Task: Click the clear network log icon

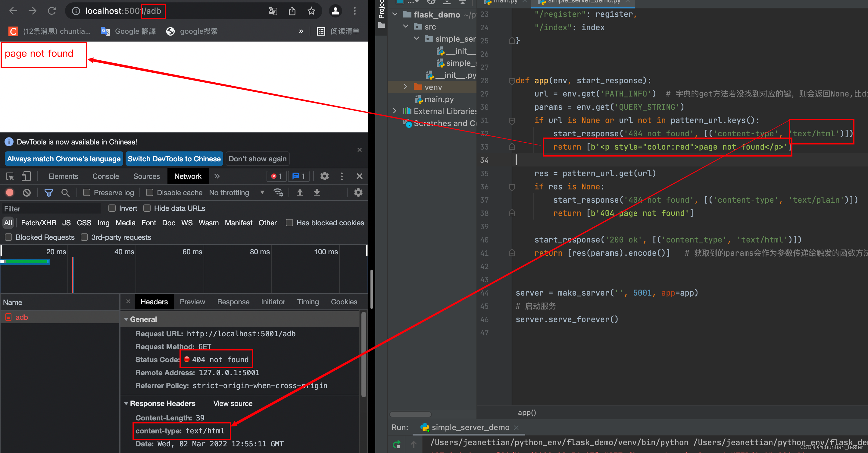Action: click(x=27, y=192)
